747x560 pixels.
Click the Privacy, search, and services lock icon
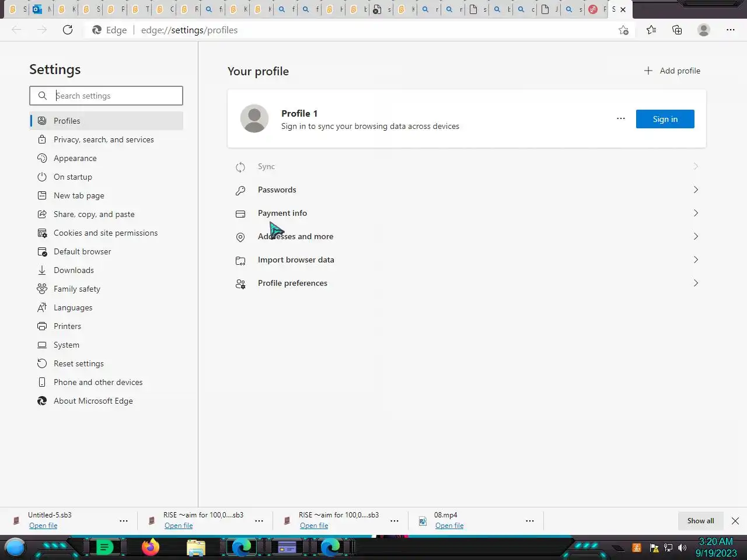(42, 139)
